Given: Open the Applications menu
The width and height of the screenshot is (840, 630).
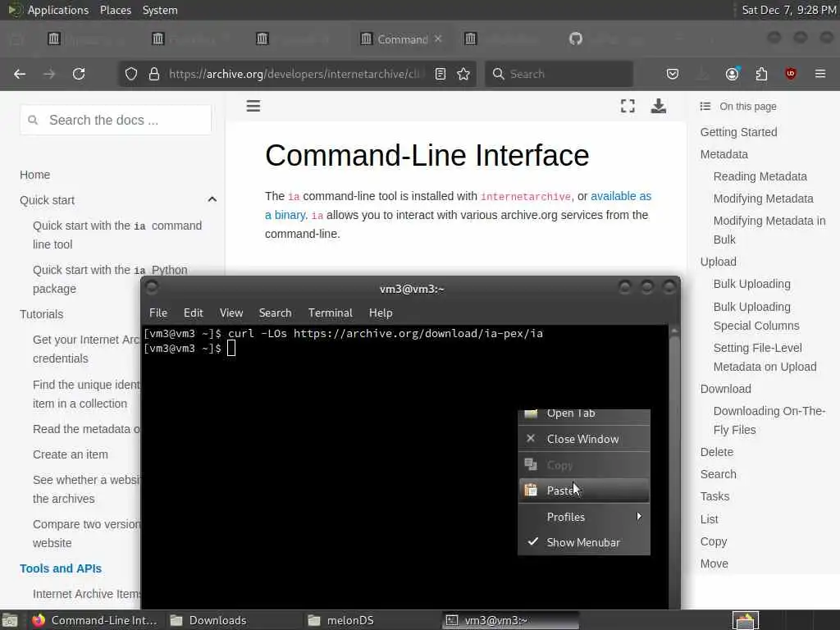Looking at the screenshot, I should (x=58, y=10).
